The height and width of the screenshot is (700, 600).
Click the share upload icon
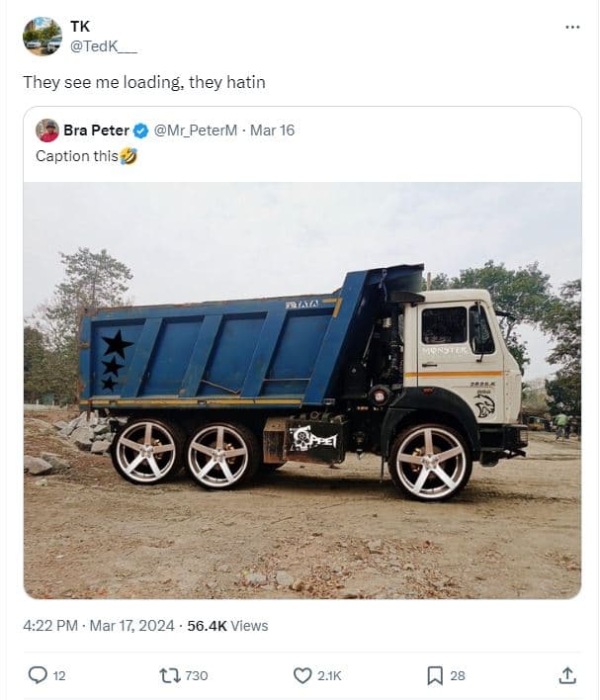(x=567, y=674)
